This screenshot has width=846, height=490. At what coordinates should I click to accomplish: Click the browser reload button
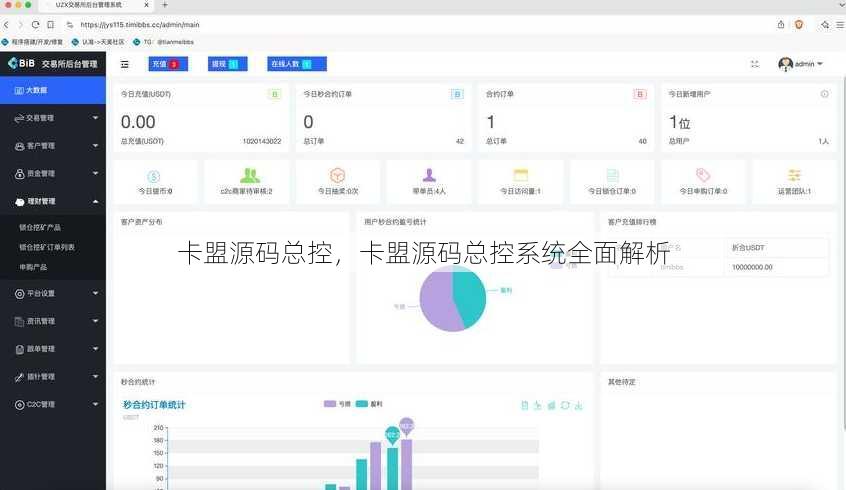pyautogui.click(x=35, y=25)
